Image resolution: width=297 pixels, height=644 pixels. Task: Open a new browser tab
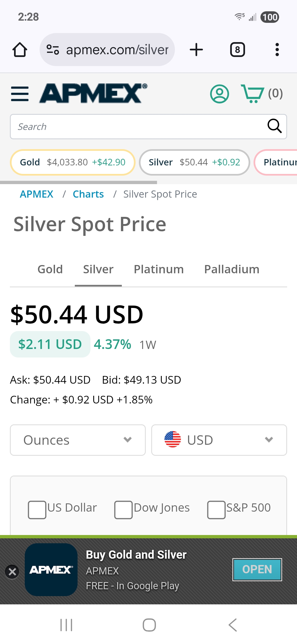pyautogui.click(x=196, y=50)
